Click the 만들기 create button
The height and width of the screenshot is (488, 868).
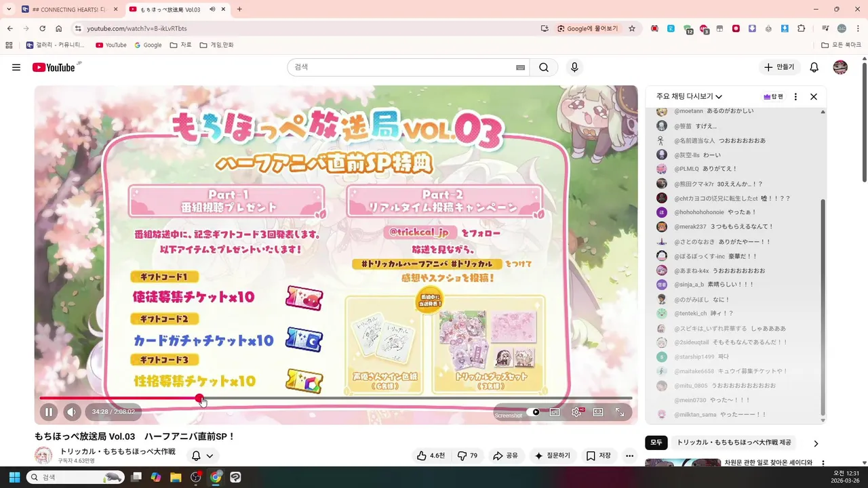pos(779,67)
